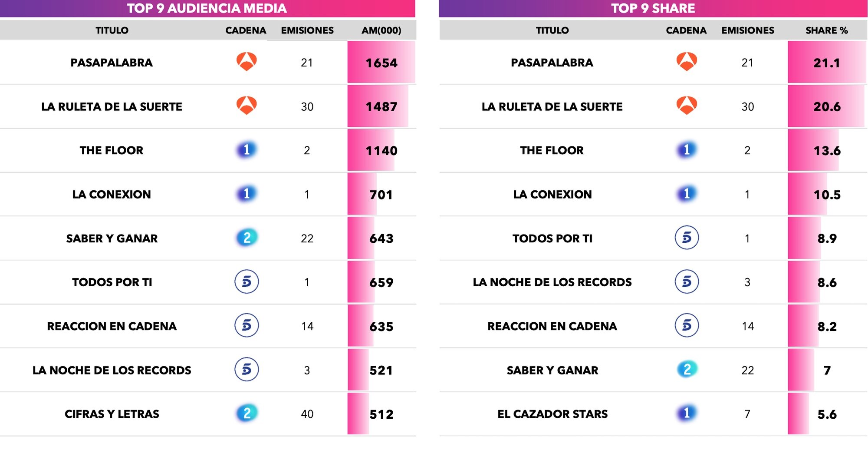
Task: Click Telecinco logo for Reaccion en Cadena in share table
Action: click(x=687, y=325)
